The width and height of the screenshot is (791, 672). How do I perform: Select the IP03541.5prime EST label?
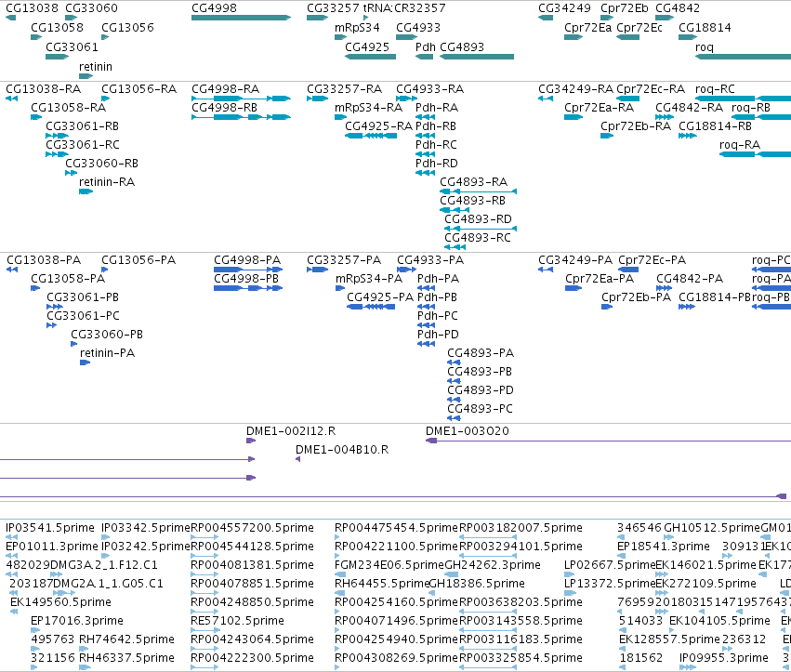coord(50,528)
